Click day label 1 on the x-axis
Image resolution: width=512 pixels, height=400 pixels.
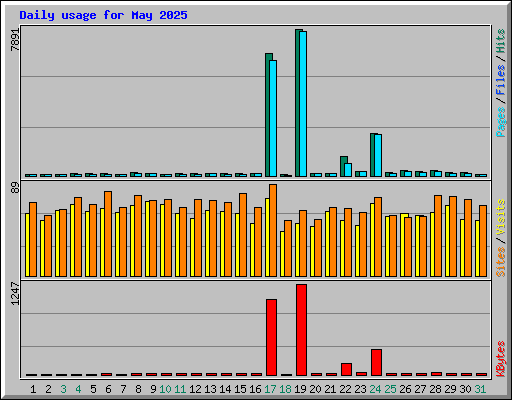point(33,389)
